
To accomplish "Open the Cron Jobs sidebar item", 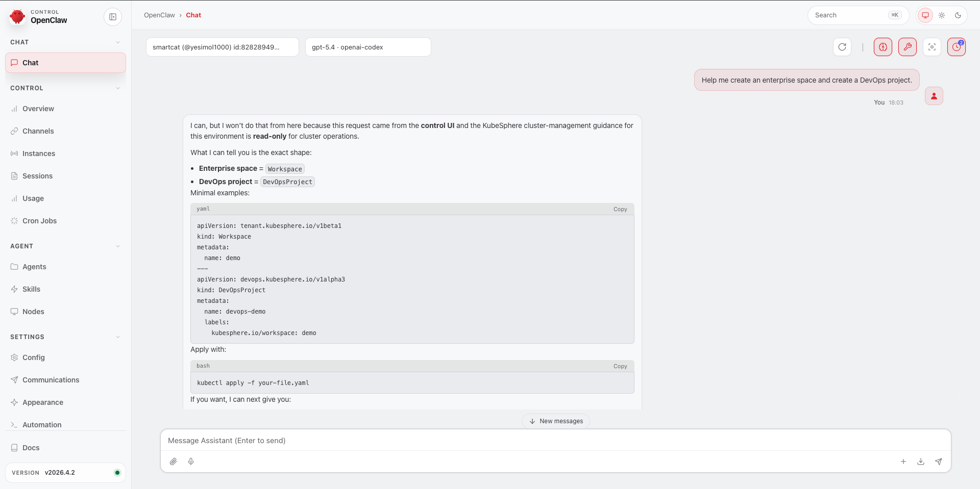I will click(x=39, y=221).
